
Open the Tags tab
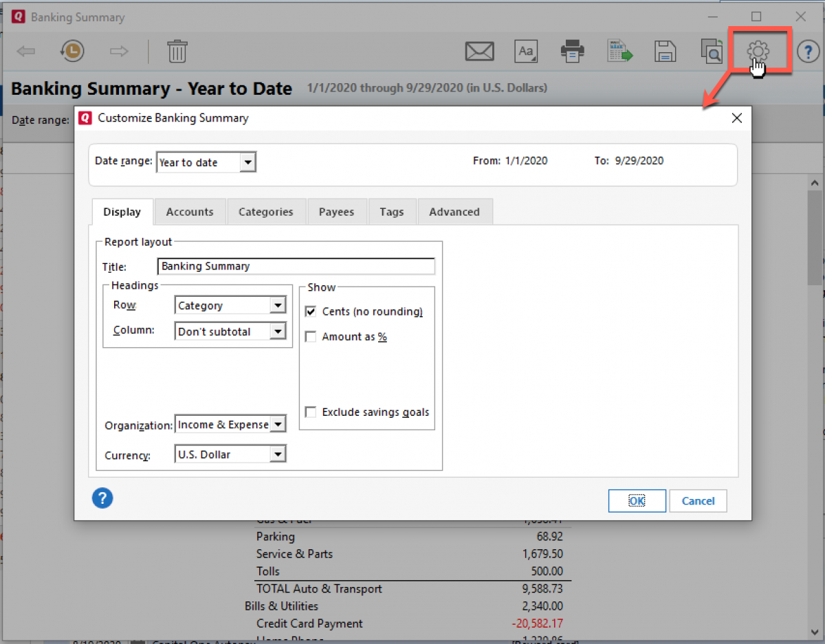[392, 212]
